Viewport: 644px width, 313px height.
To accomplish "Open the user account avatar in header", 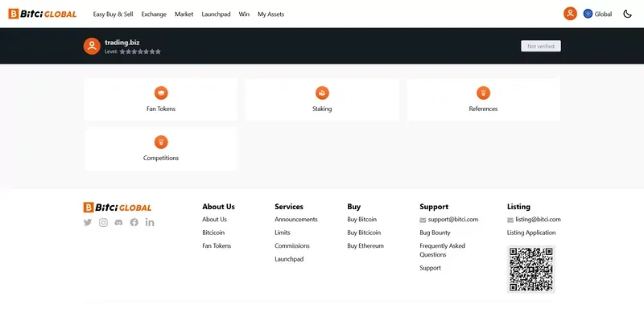I will coord(570,14).
